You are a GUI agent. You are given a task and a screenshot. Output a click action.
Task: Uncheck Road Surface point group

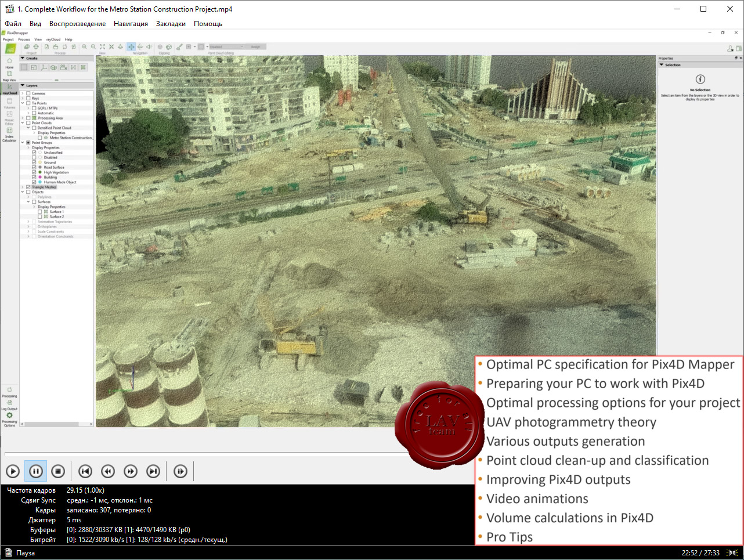(x=34, y=167)
